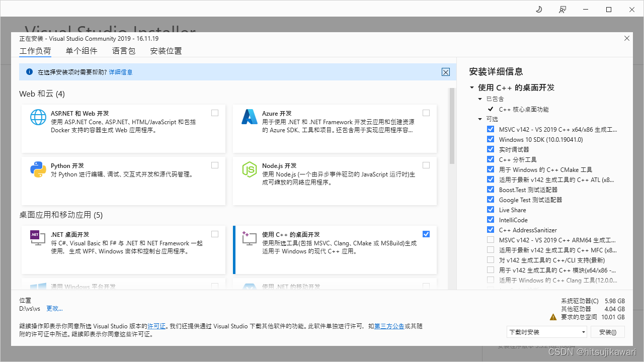Enable C++/CLI support for v142
This screenshot has height=362, width=644.
[491, 260]
